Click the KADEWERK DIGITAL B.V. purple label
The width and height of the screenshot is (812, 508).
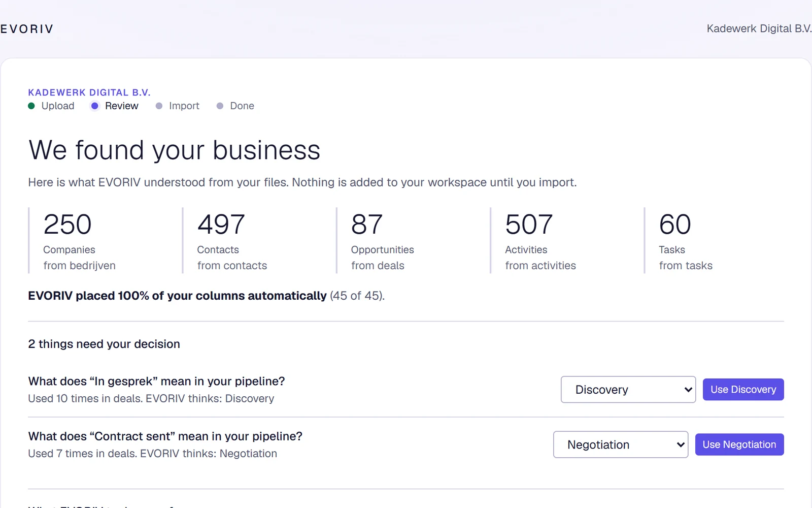click(89, 92)
